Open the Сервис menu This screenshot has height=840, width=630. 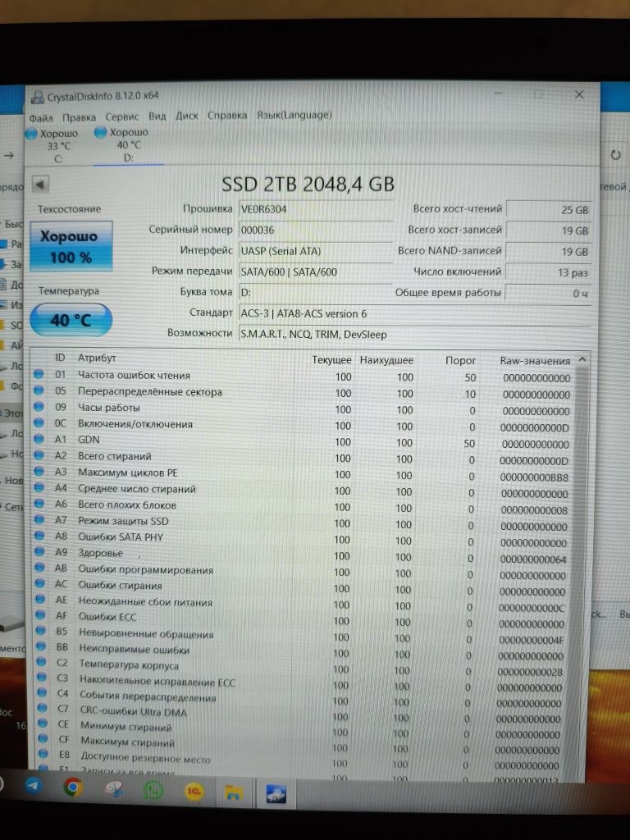[x=121, y=116]
